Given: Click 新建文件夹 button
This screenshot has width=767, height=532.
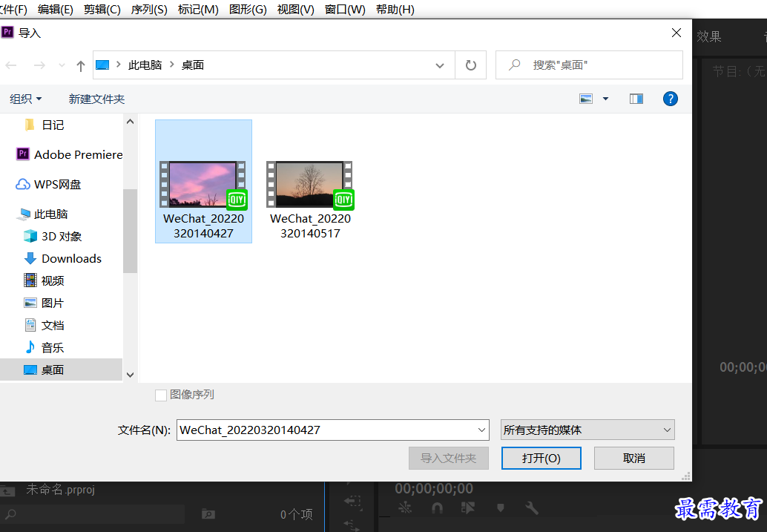Looking at the screenshot, I should [x=96, y=99].
